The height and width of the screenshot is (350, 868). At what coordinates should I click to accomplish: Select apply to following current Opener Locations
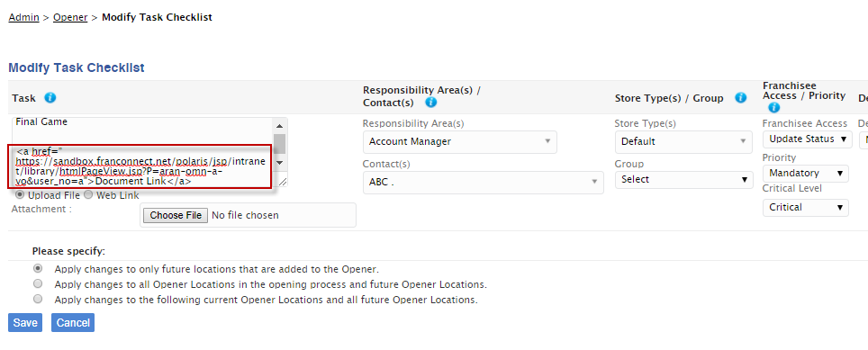pos(38,299)
